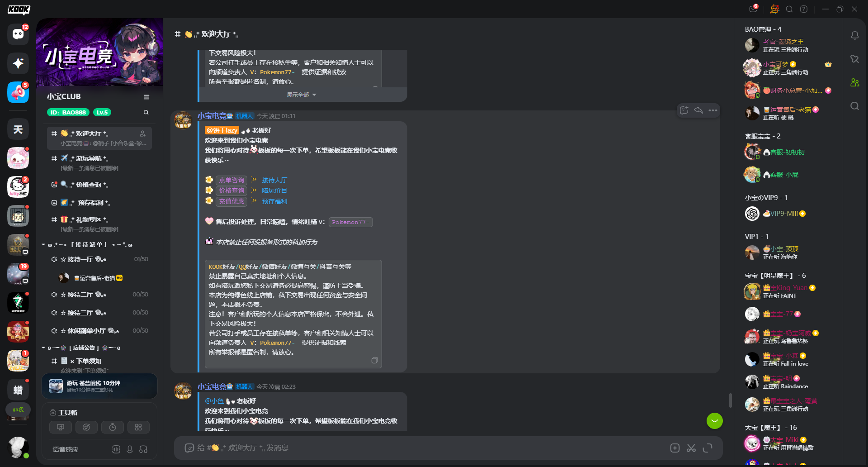Open member 客服-初初初 profile
This screenshot has height=467, width=868.
click(x=788, y=152)
